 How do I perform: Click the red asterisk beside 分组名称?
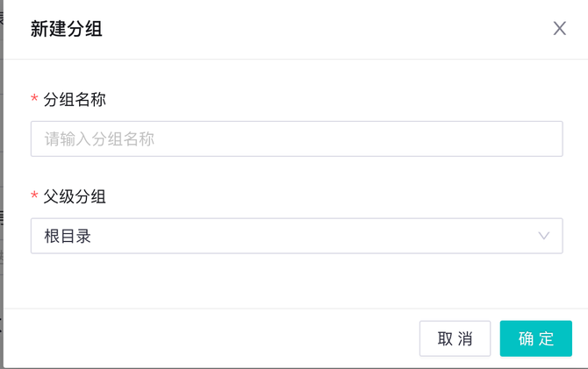(34, 100)
